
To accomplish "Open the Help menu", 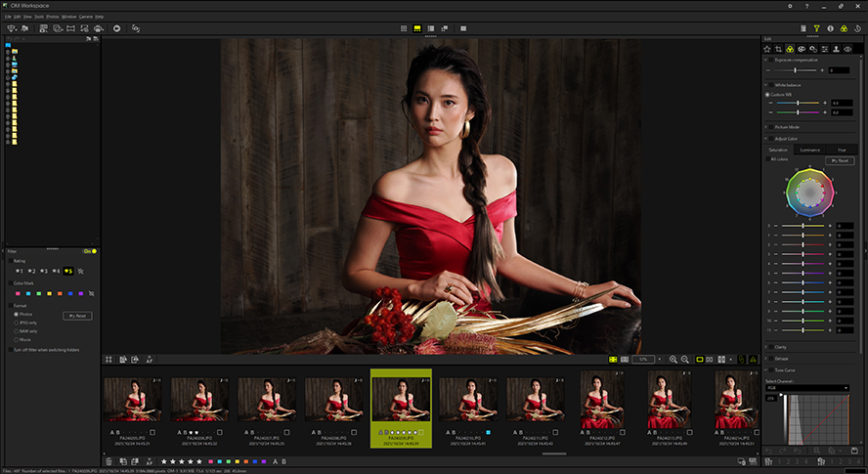I will [100, 17].
